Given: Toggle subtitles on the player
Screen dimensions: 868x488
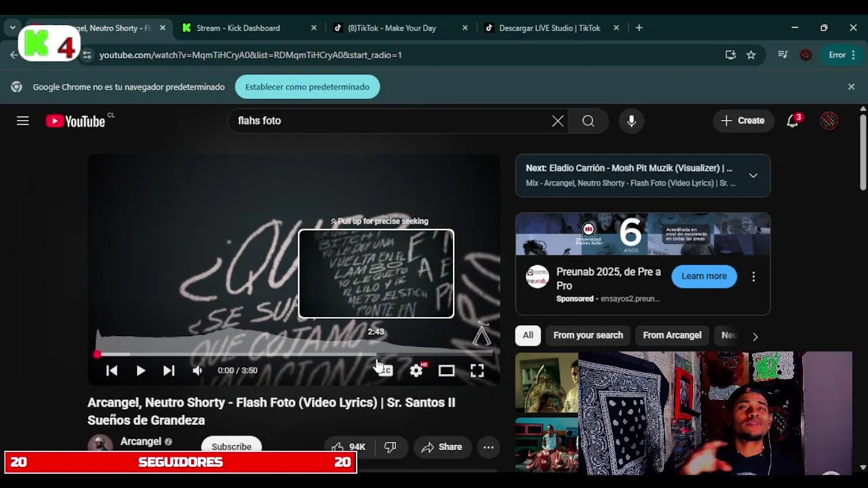Looking at the screenshot, I should 384,370.
